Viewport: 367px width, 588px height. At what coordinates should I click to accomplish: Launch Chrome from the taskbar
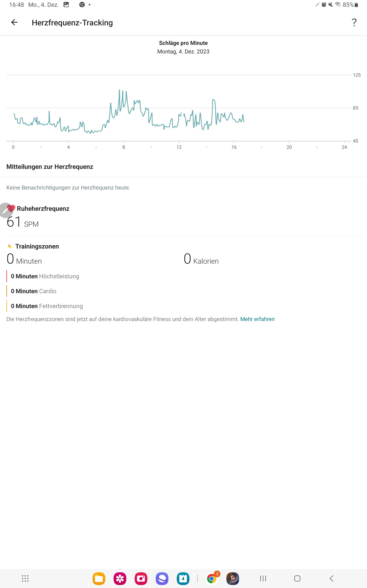[x=212, y=578]
